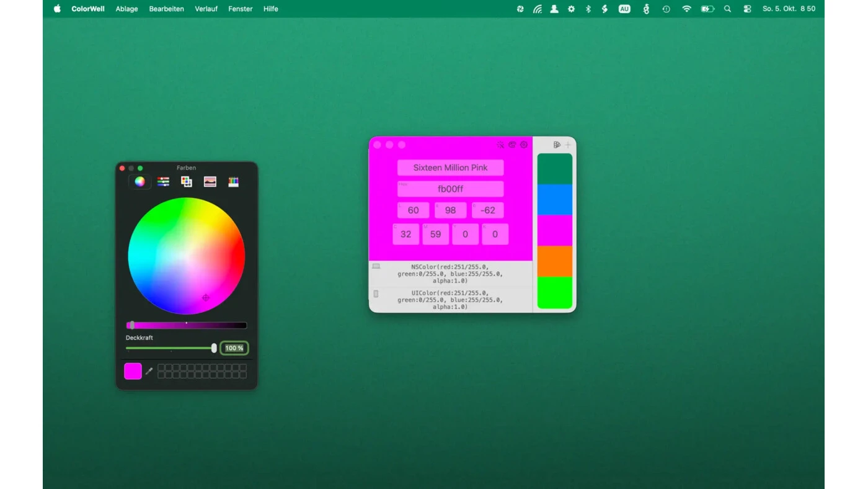Image resolution: width=868 pixels, height=489 pixels.
Task: Click the swirl fan icon in the menu bar
Action: [520, 9]
